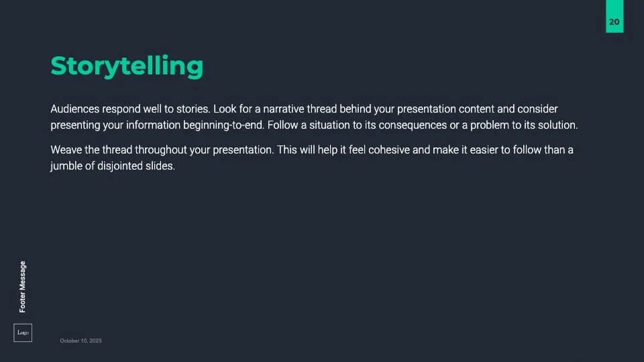The width and height of the screenshot is (644, 362).
Task: Click the vertical Footer Message text
Action: [x=23, y=286]
